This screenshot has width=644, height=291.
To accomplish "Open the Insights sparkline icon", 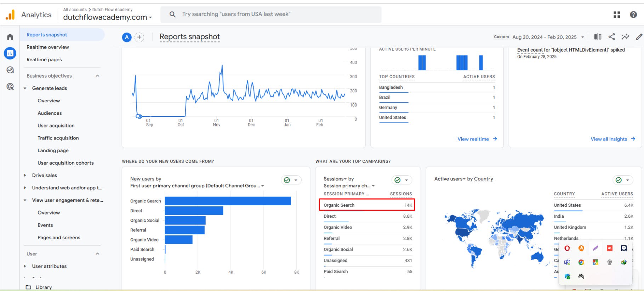I will (625, 37).
